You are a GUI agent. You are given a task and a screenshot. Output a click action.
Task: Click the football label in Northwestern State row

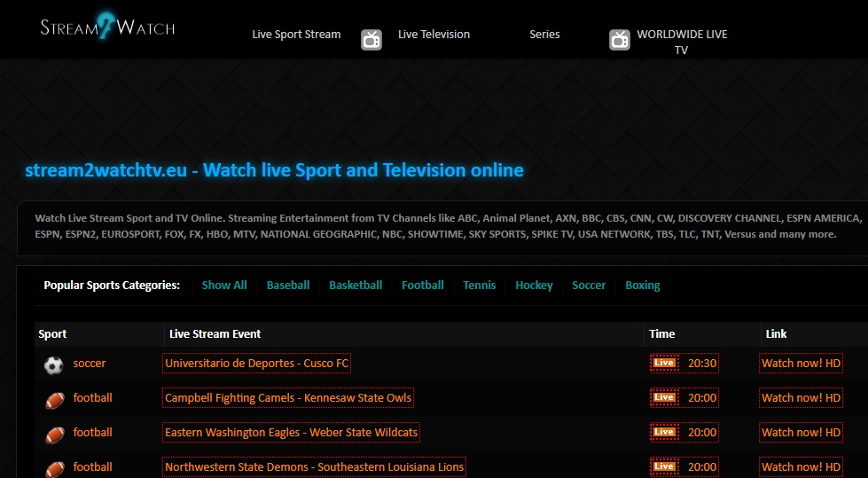(92, 467)
